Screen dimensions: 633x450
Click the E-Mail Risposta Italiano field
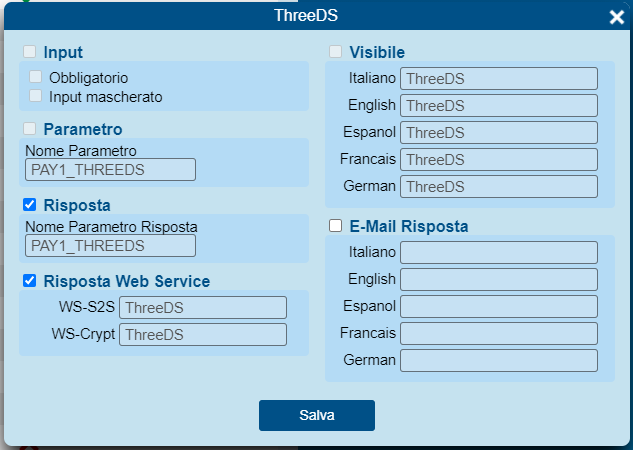point(499,252)
